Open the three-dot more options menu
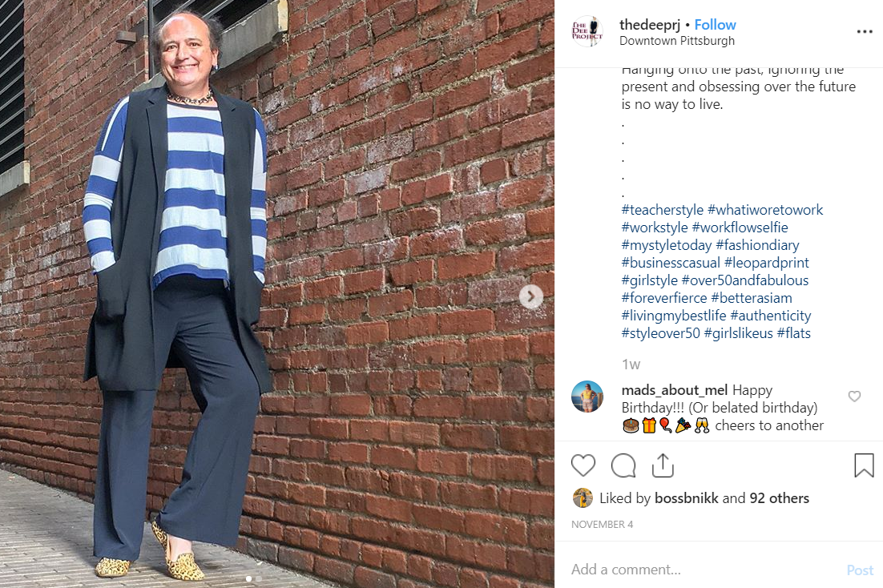Screen dimensions: 883x588 click(865, 31)
